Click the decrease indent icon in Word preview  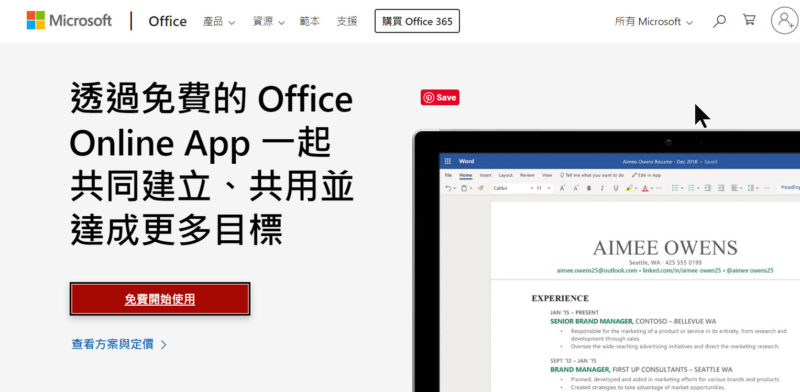(708, 188)
